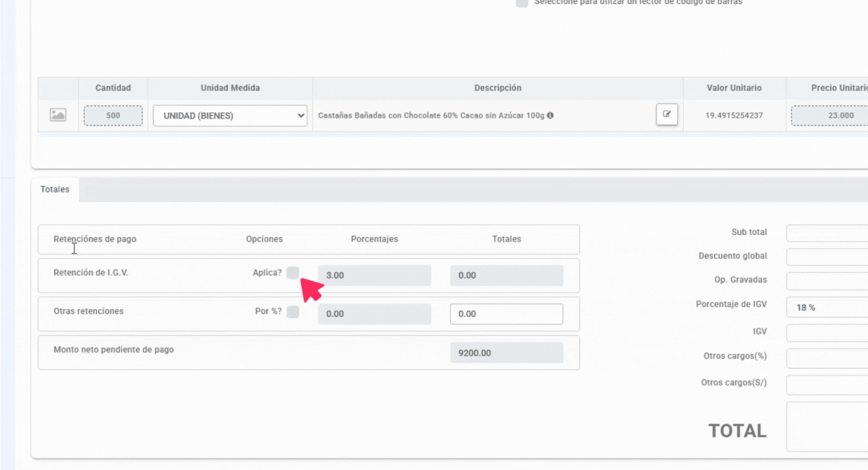Click the Retención de I.G.V. total field
Image resolution: width=868 pixels, height=470 pixels.
[506, 275]
